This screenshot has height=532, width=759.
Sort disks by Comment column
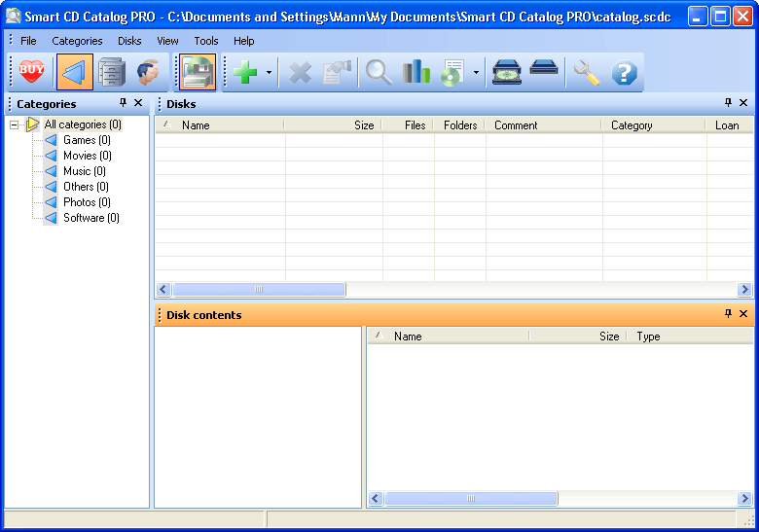click(544, 125)
